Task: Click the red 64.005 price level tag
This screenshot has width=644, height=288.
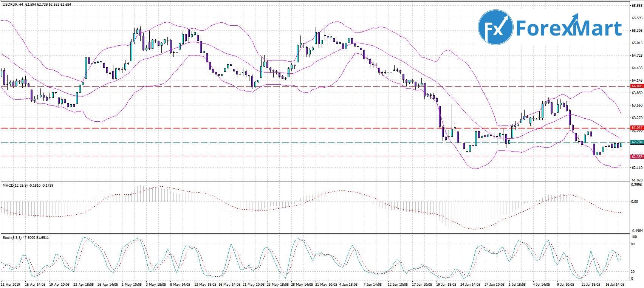Action: point(637,86)
